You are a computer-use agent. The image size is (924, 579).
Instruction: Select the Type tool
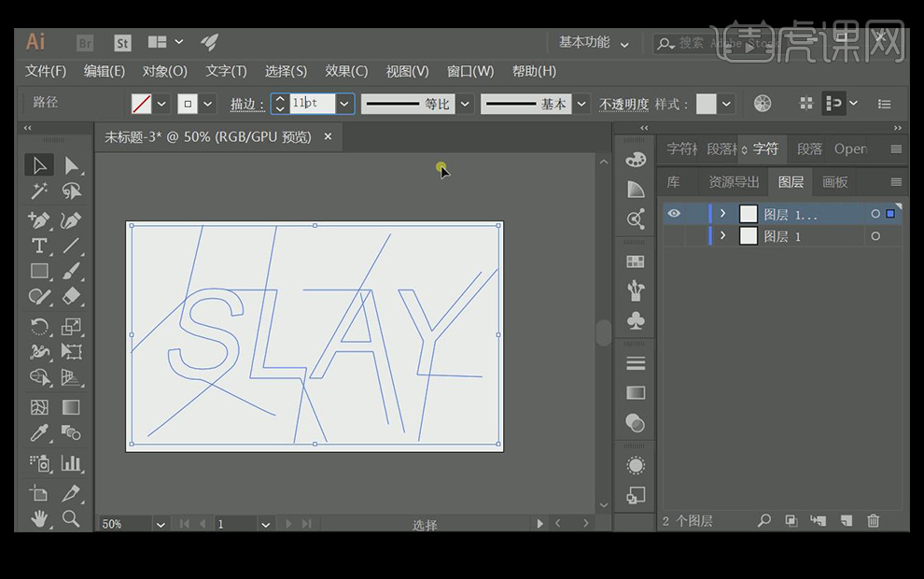click(38, 247)
